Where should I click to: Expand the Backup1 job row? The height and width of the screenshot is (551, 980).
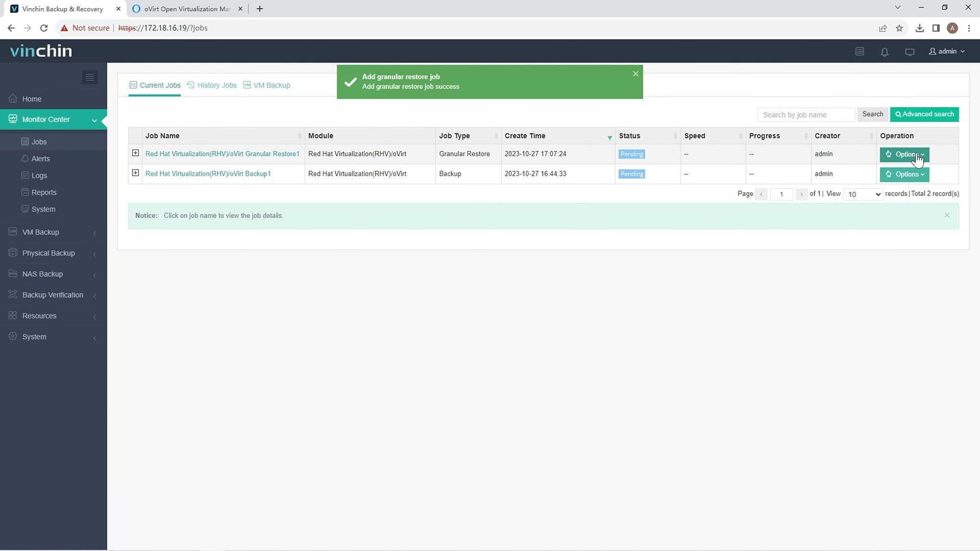[135, 173]
